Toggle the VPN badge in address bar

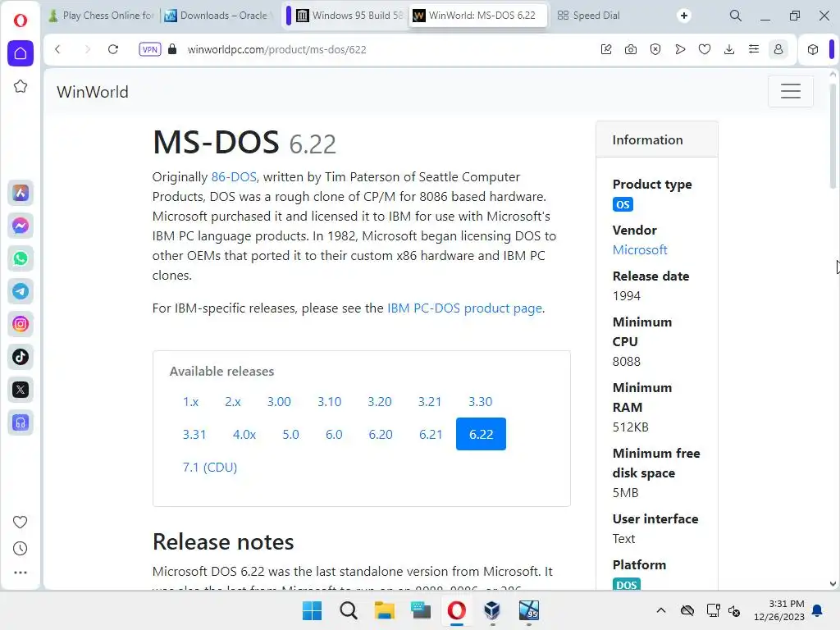click(x=149, y=49)
